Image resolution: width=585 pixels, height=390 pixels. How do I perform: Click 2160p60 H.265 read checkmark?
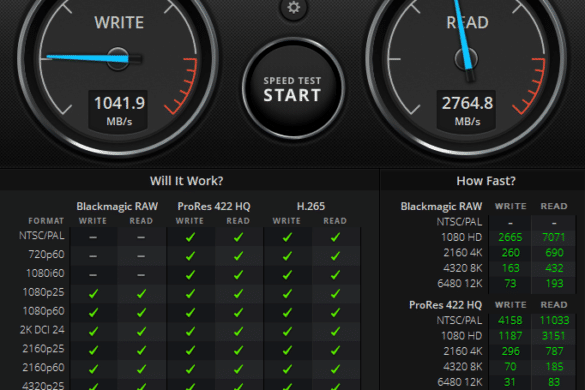(335, 369)
